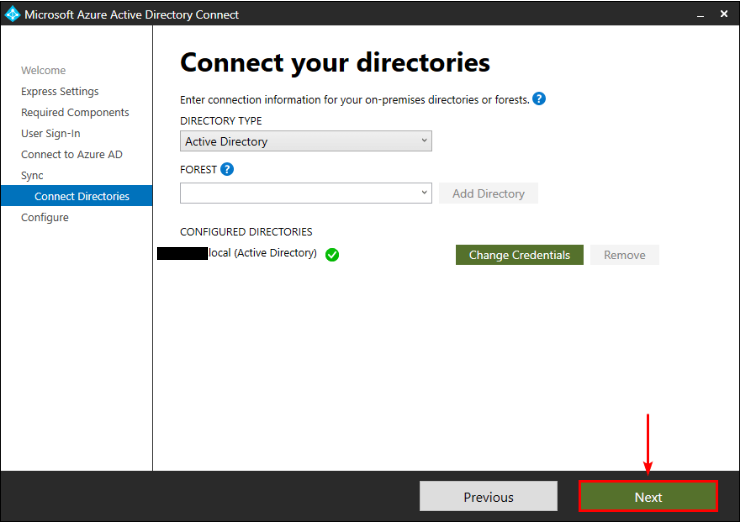The image size is (740, 523).
Task: Click Change Credentials button
Action: 520,255
